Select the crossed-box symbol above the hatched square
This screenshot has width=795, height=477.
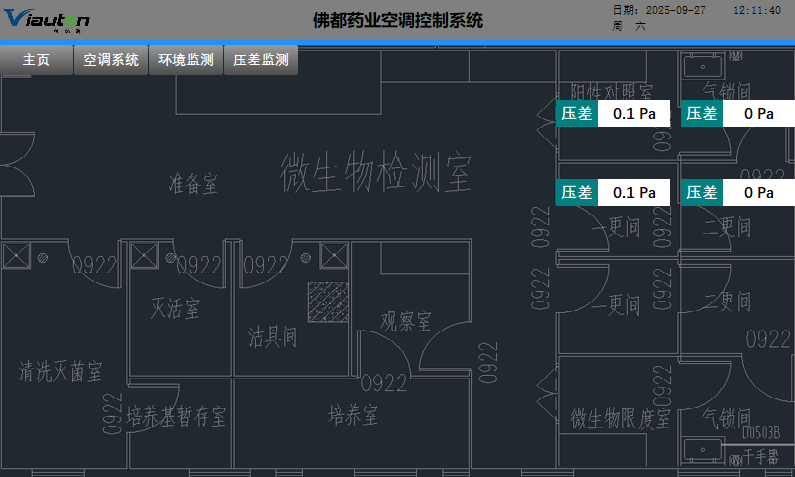(x=334, y=255)
